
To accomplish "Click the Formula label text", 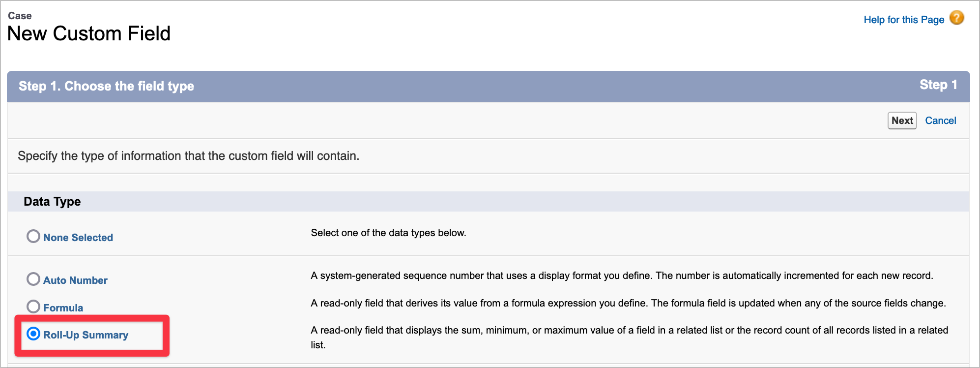I will click(x=63, y=308).
